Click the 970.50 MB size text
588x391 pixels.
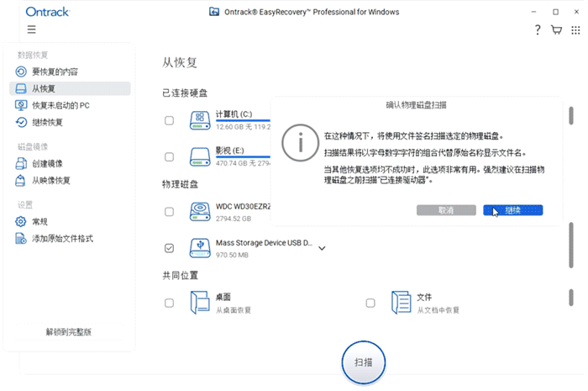click(232, 255)
